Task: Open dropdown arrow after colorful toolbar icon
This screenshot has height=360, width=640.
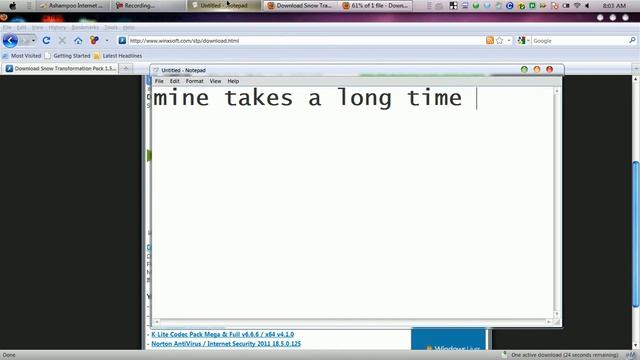Action: [107, 40]
